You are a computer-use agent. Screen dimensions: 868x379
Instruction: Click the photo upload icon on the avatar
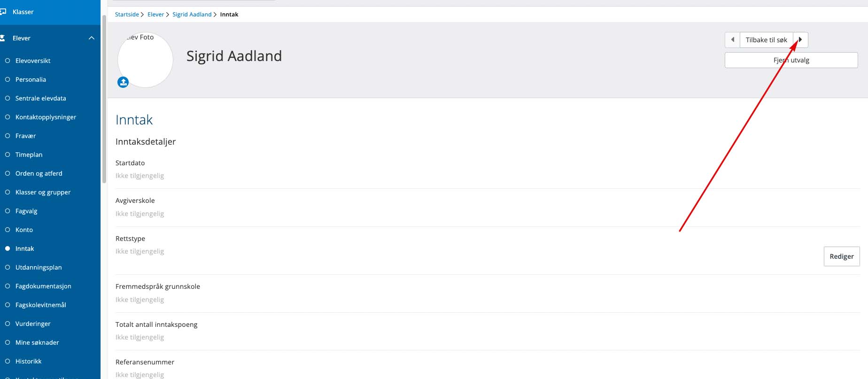click(x=123, y=82)
